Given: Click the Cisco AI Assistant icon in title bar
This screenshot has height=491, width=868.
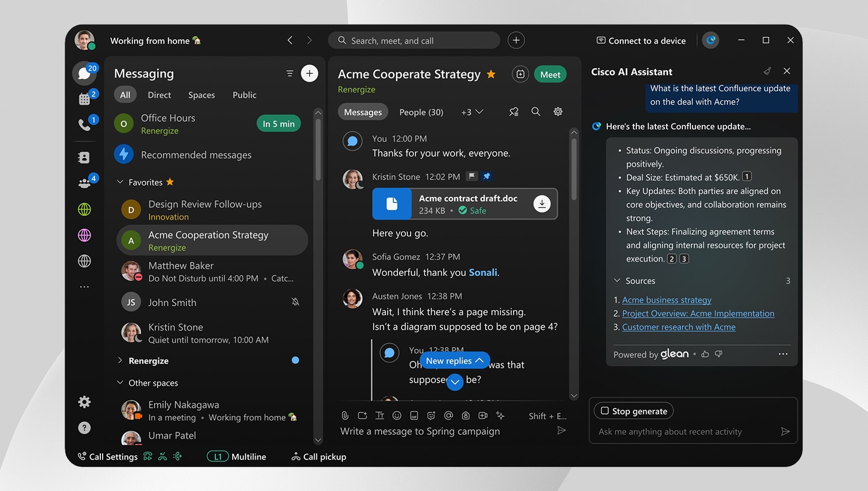Looking at the screenshot, I should pos(711,40).
